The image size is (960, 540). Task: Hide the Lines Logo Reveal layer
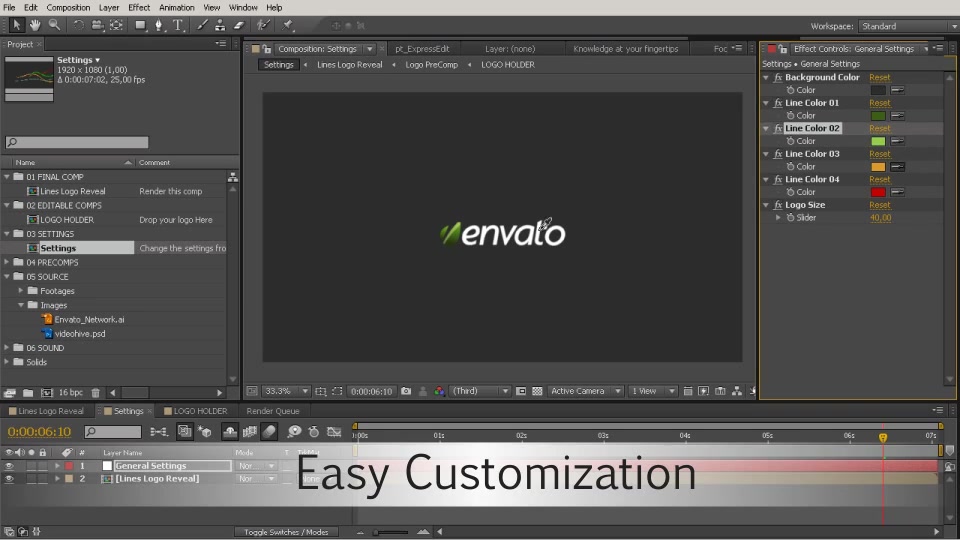(x=9, y=479)
